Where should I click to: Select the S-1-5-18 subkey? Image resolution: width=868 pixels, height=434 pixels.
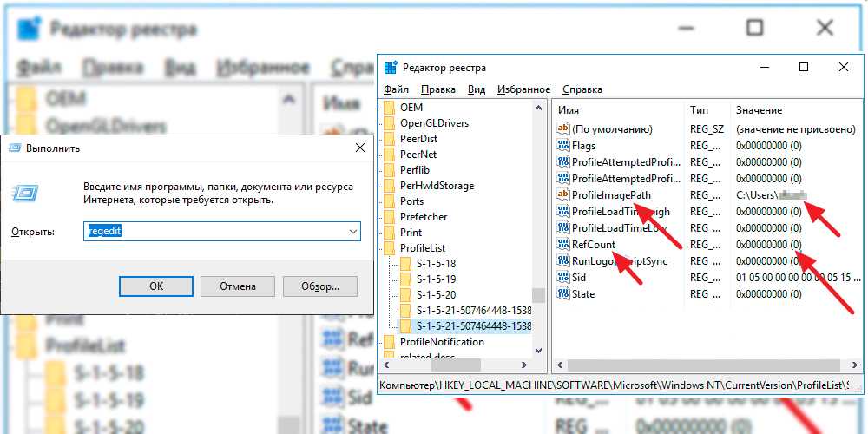pos(436,264)
